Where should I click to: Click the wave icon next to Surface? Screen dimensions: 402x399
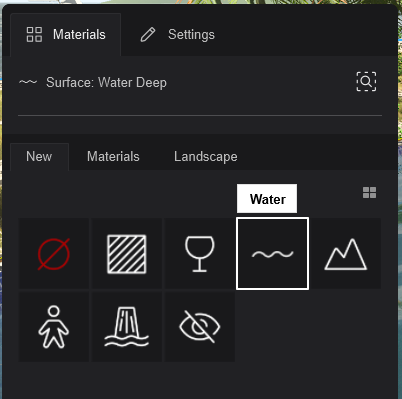point(28,82)
